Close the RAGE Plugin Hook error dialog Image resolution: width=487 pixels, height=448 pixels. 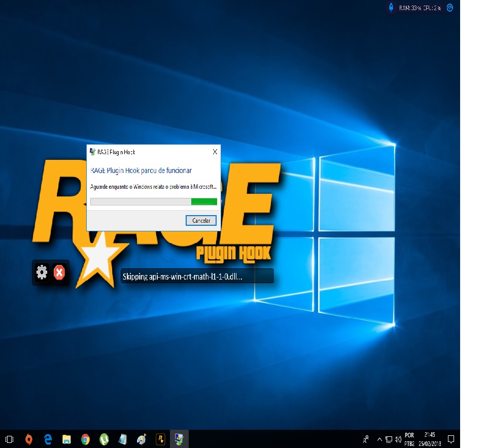click(215, 152)
